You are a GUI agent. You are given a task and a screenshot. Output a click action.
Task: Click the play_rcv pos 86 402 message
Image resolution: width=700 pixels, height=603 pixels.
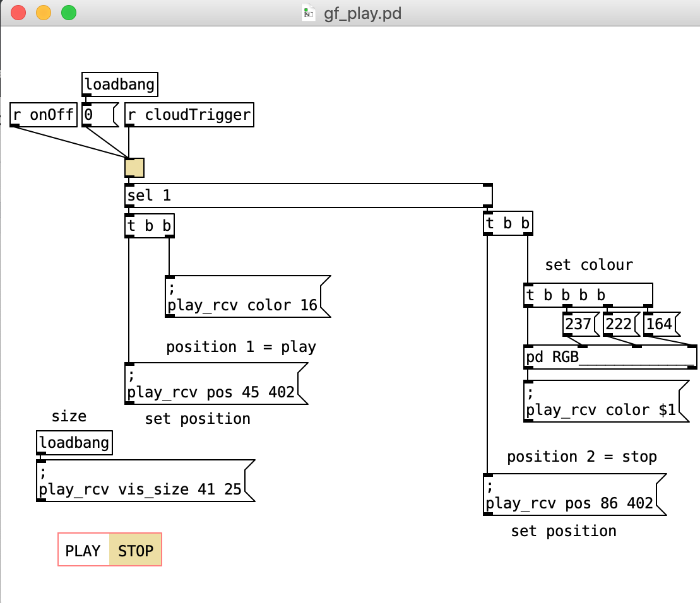[571, 495]
